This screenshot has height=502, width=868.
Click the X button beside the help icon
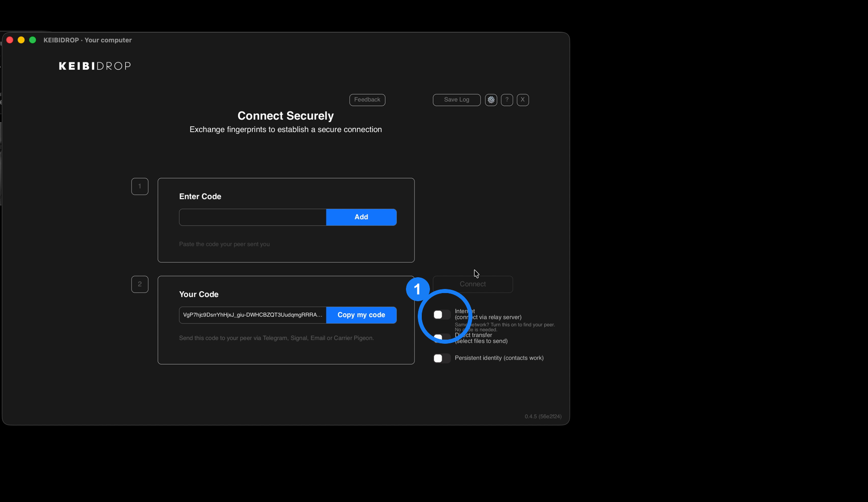coord(523,100)
